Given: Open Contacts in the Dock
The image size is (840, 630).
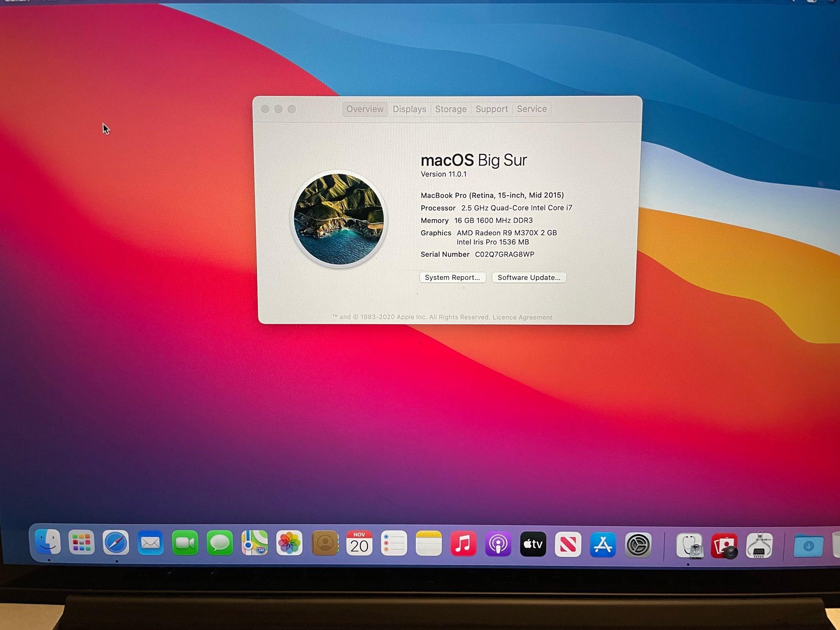Looking at the screenshot, I should point(325,543).
